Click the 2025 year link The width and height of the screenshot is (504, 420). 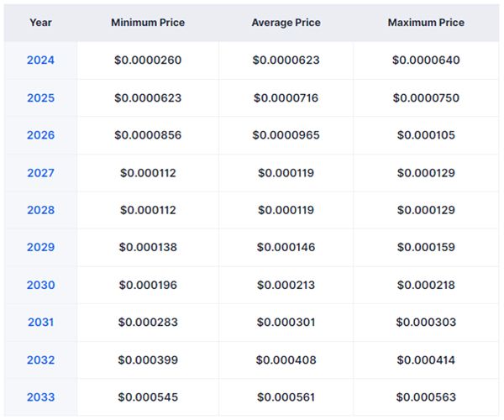(x=40, y=98)
